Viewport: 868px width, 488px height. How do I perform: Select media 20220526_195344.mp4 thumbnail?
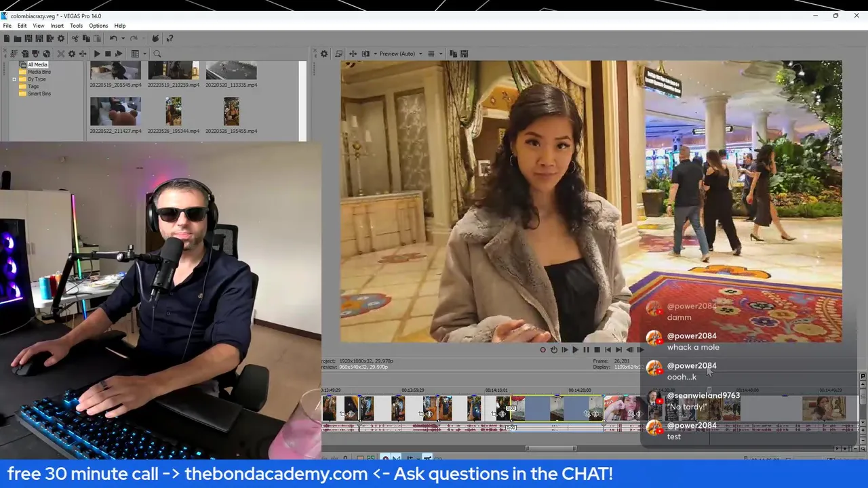pyautogui.click(x=174, y=112)
